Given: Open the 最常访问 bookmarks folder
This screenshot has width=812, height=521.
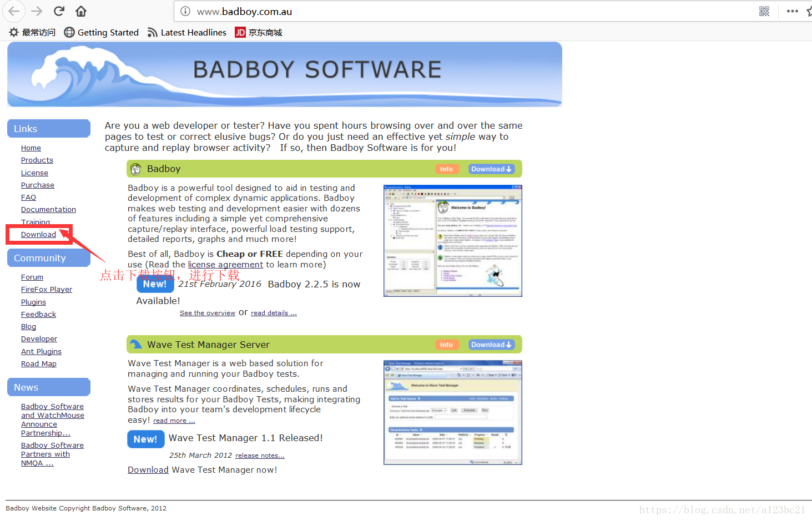Looking at the screenshot, I should coord(32,33).
